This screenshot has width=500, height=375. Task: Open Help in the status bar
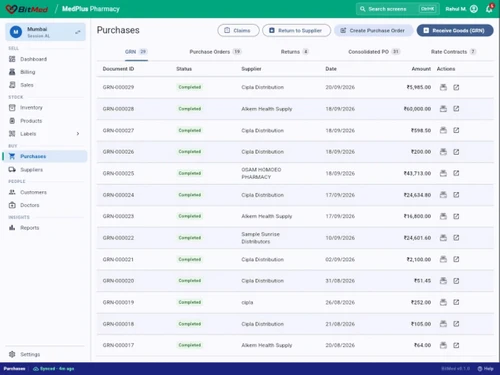(x=485, y=369)
